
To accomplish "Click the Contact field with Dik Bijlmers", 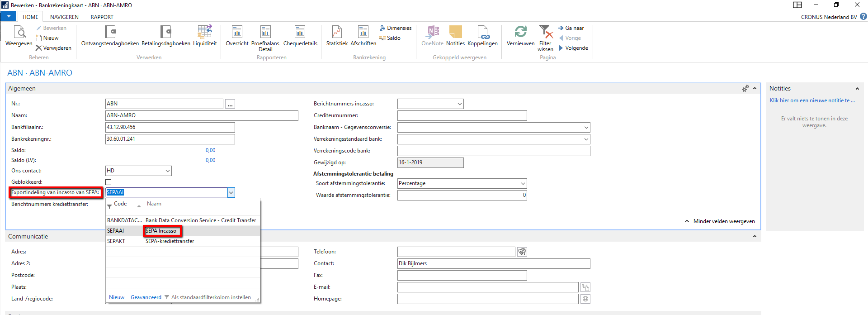I will point(494,263).
